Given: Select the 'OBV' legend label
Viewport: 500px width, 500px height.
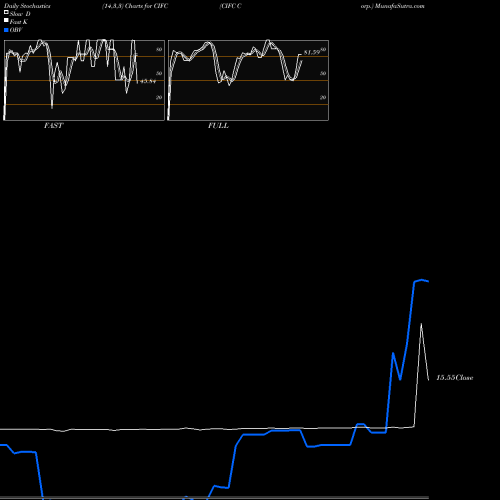Looking at the screenshot, I should 16,30.
